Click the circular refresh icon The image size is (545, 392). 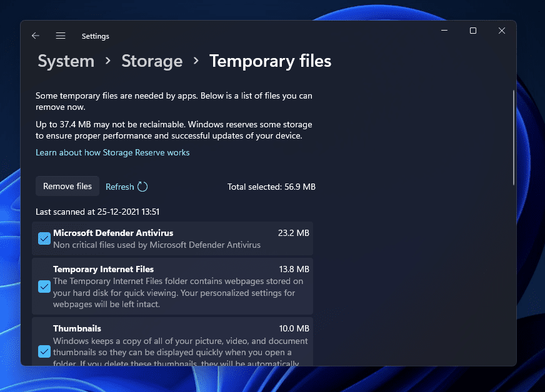[142, 187]
